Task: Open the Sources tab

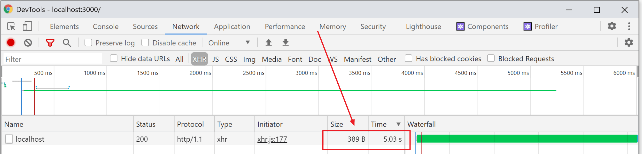Action: point(145,26)
